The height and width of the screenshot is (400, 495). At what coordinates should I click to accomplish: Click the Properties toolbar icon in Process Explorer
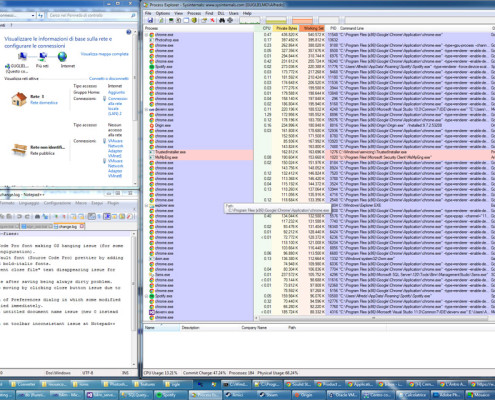204,21
